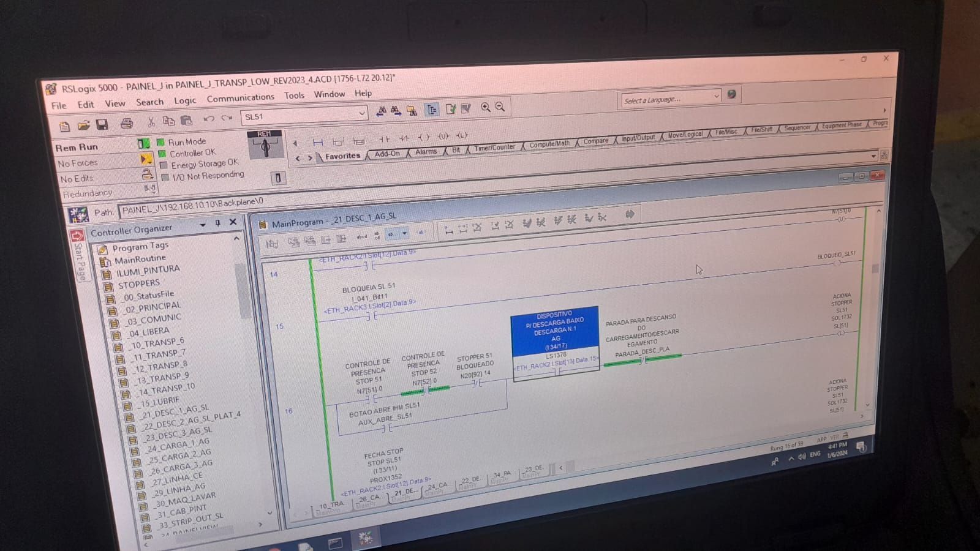Click the Zoom In magnifier icon

pos(486,107)
